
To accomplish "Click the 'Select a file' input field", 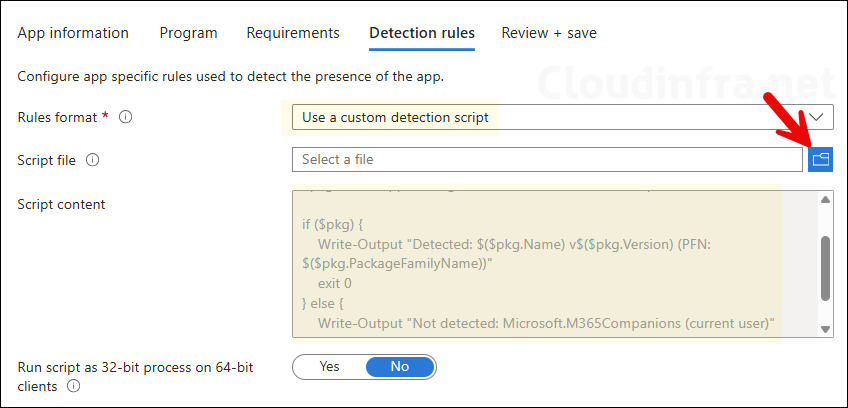I will (x=546, y=159).
